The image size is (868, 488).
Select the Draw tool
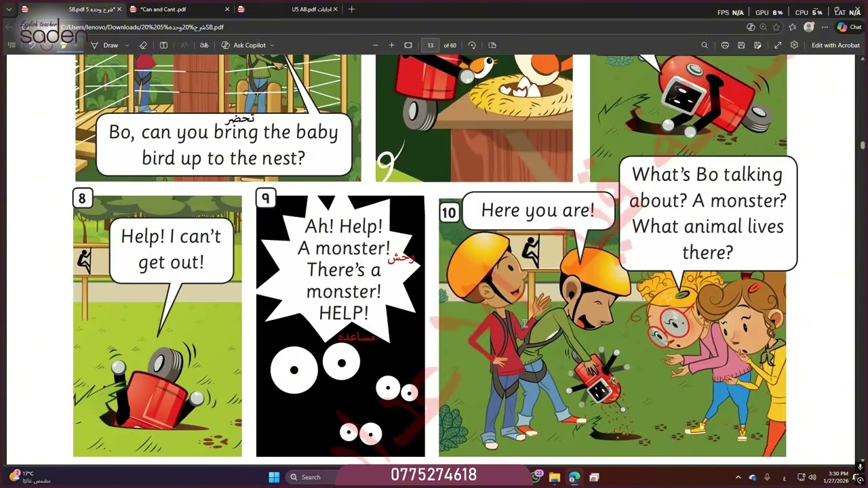[104, 45]
